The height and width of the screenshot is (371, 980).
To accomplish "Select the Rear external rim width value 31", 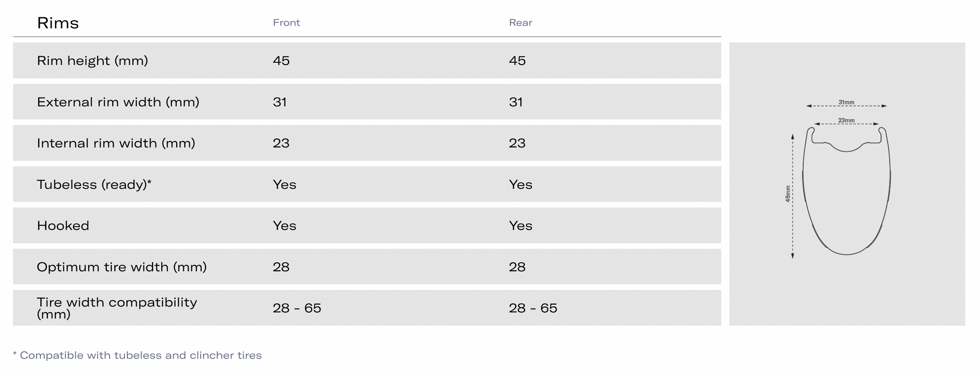I will [516, 102].
